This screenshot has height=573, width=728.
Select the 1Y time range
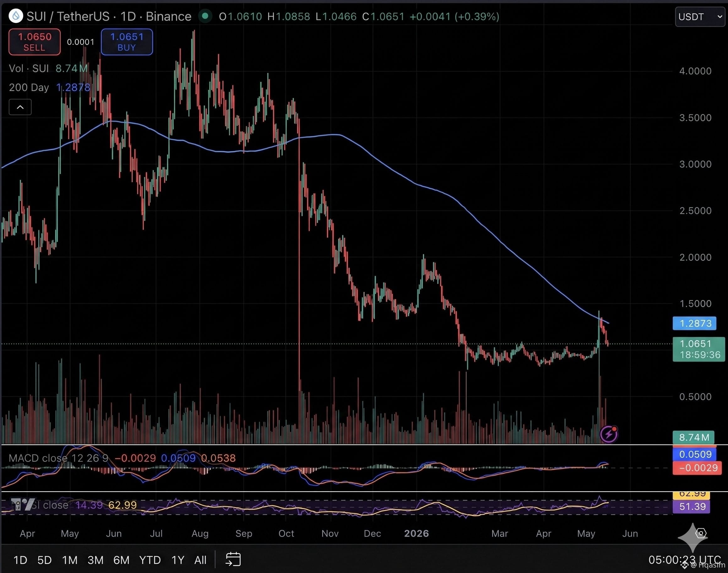[x=178, y=560]
